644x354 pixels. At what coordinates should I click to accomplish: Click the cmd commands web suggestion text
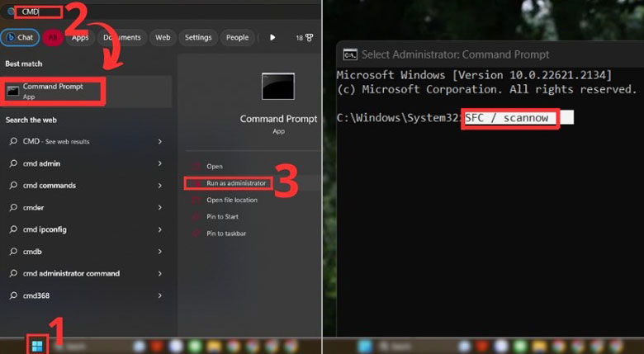[x=50, y=186]
